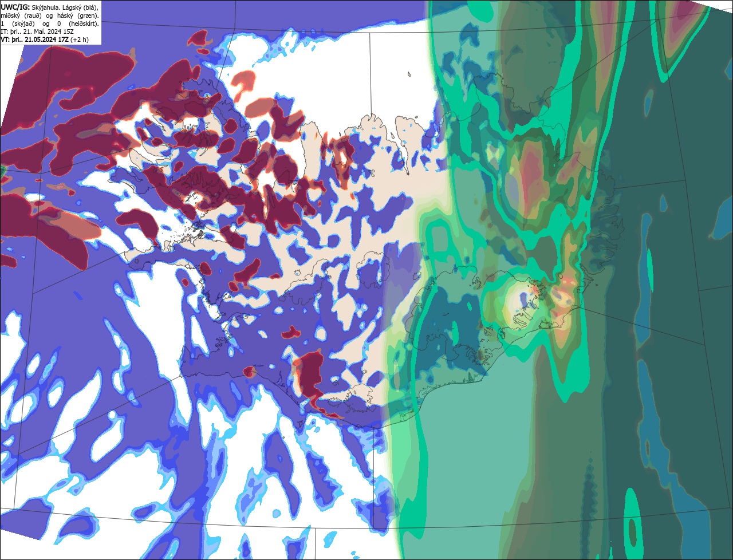
Task: Click the bold "UWC/IG:" label
Action: click(15, 7)
